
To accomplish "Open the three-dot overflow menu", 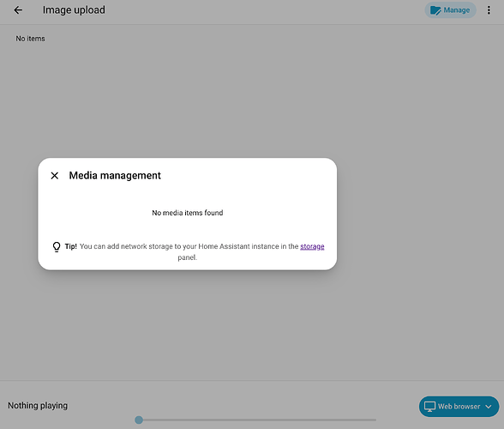I will point(489,10).
